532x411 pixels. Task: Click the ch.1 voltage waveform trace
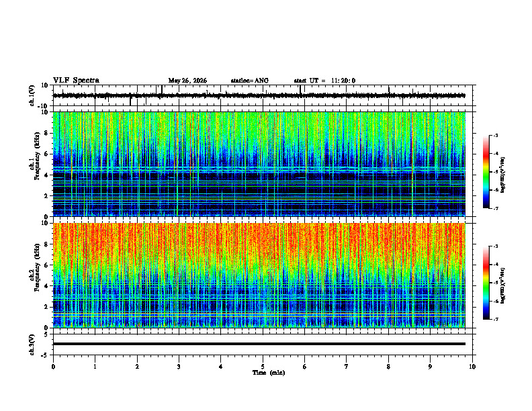click(x=259, y=95)
